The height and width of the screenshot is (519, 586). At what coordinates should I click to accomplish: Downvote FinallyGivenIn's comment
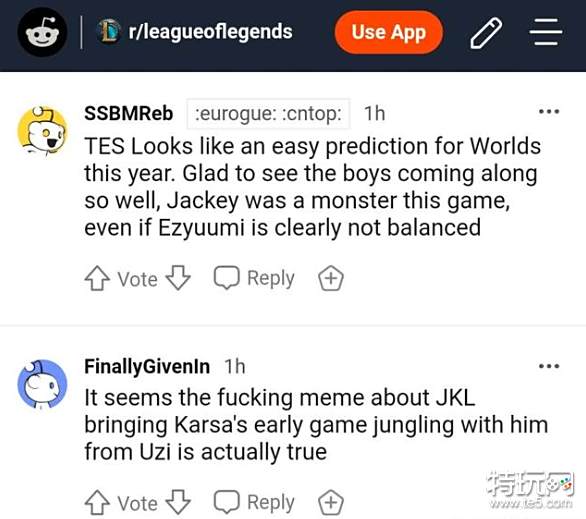(x=178, y=503)
